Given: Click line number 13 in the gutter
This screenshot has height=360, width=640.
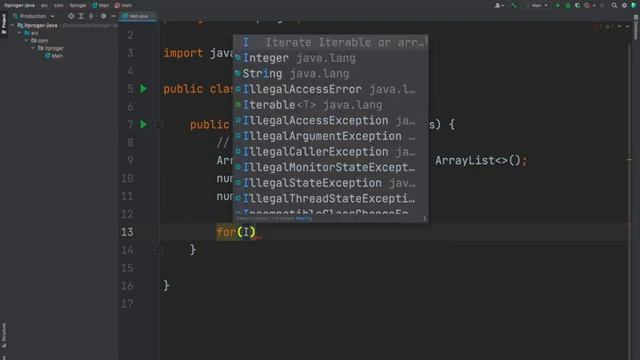Looking at the screenshot, I should point(127,232).
